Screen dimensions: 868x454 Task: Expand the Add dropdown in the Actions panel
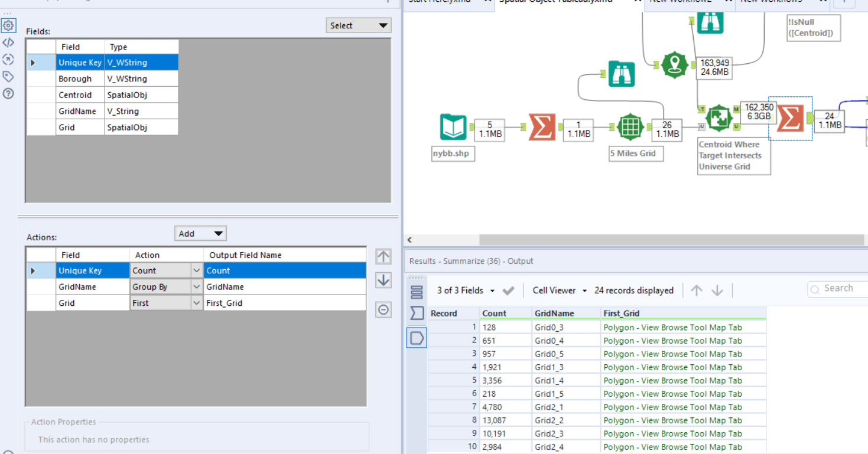click(200, 233)
